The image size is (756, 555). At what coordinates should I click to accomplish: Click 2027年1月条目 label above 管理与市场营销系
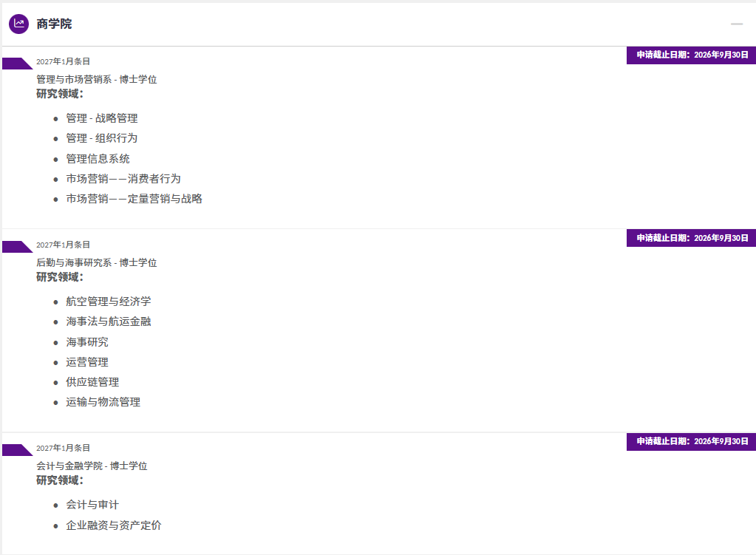63,62
